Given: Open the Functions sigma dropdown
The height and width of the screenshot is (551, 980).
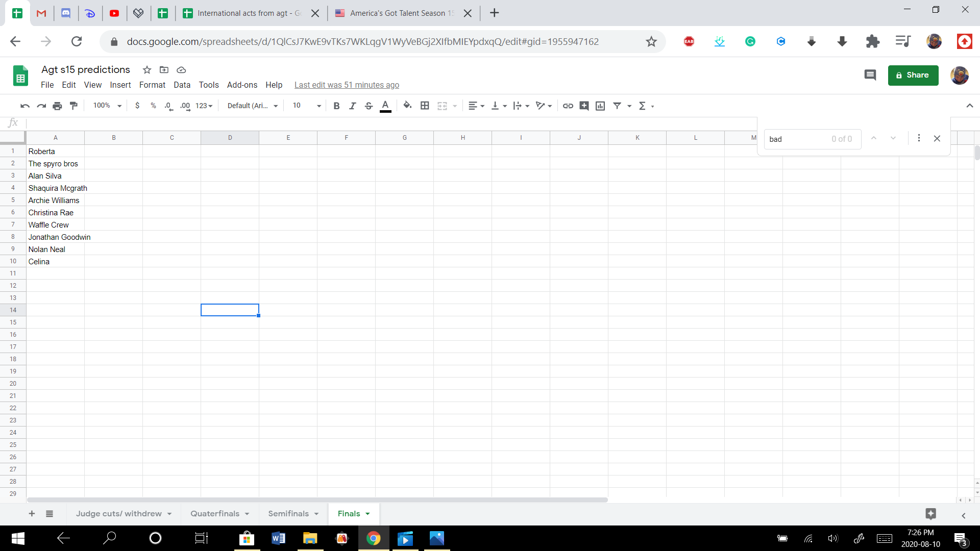Looking at the screenshot, I should pos(646,106).
